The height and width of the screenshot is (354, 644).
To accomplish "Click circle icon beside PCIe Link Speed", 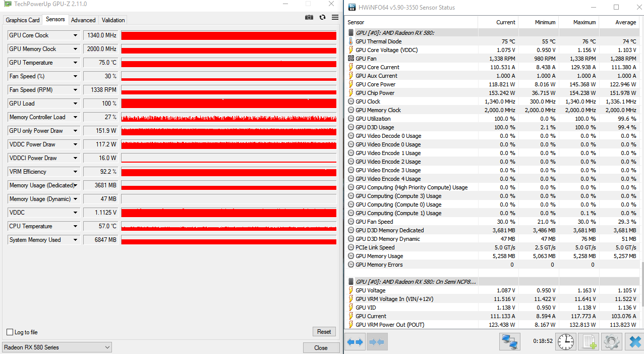I will [351, 247].
